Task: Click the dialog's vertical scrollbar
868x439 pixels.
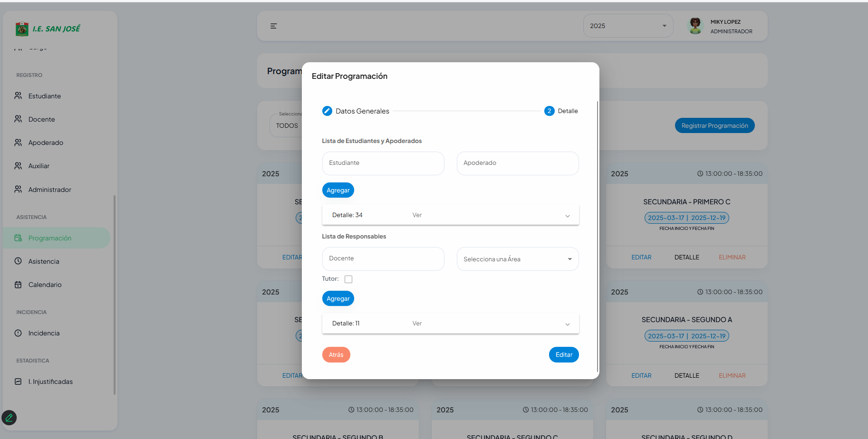Action: (x=597, y=238)
